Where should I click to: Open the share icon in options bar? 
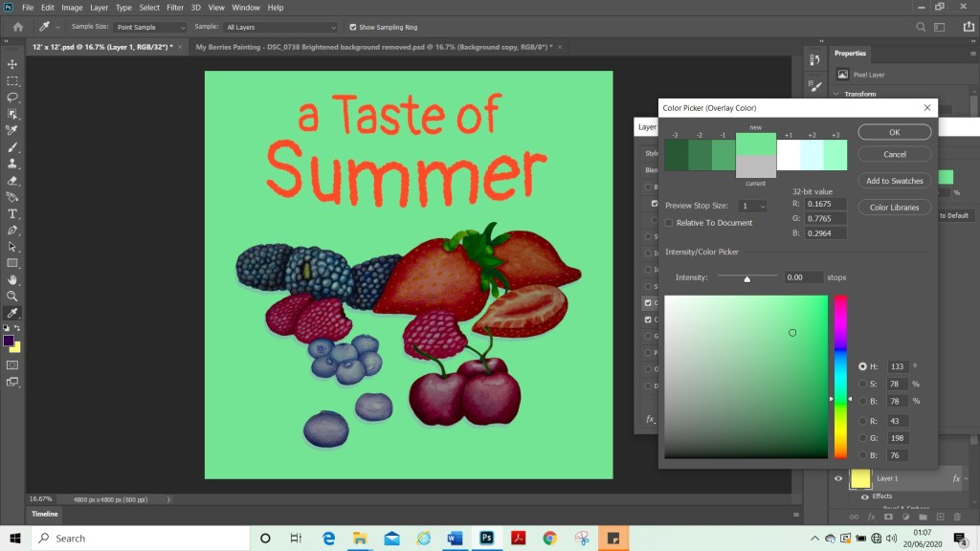point(969,27)
